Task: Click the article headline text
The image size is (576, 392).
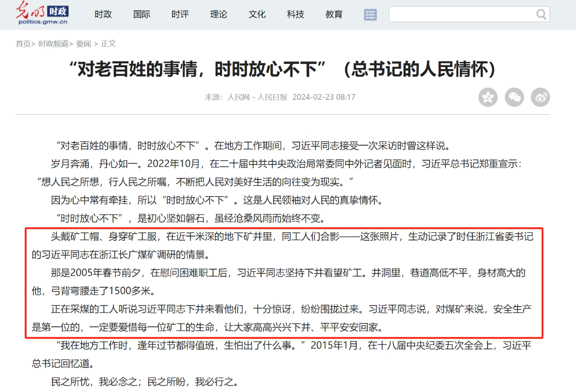Action: click(x=282, y=71)
